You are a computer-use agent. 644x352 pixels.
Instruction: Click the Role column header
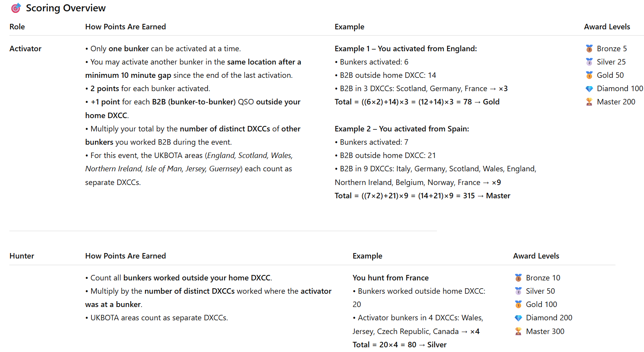pyautogui.click(x=17, y=27)
